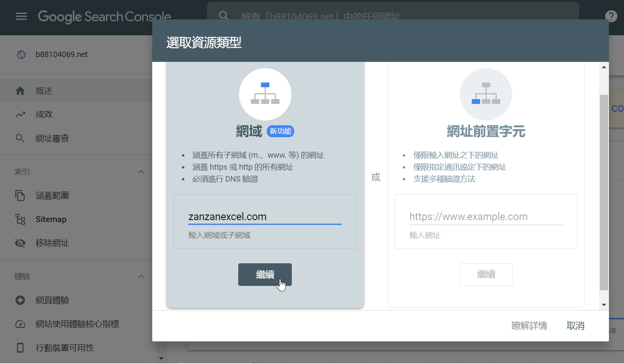The image size is (624, 364).
Task: Focus the https://www.example.com URL field
Action: (x=486, y=217)
